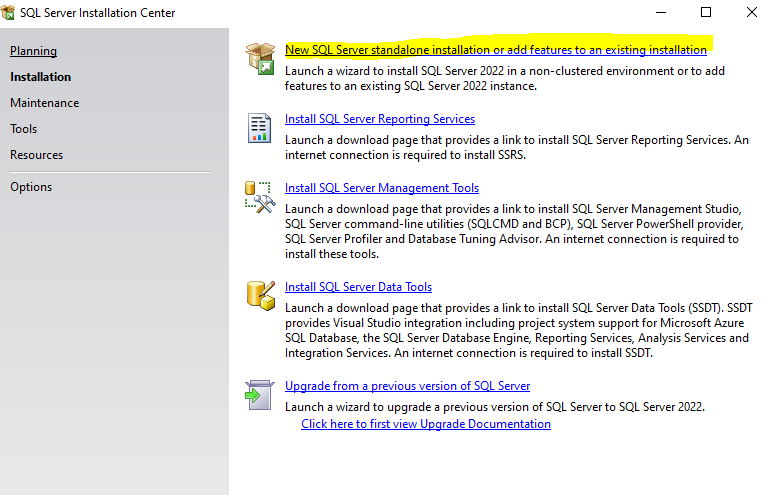Maximize the Installation Center window
The width and height of the screenshot is (768, 495).
706,12
